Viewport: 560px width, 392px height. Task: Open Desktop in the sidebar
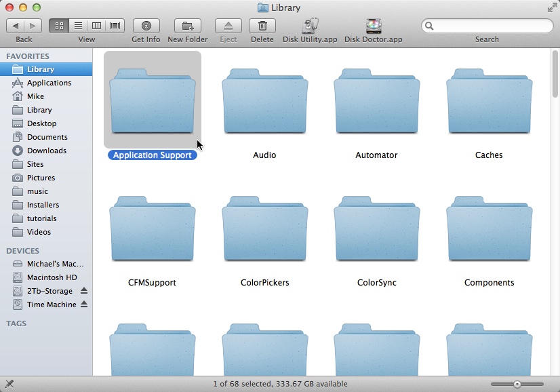46,123
